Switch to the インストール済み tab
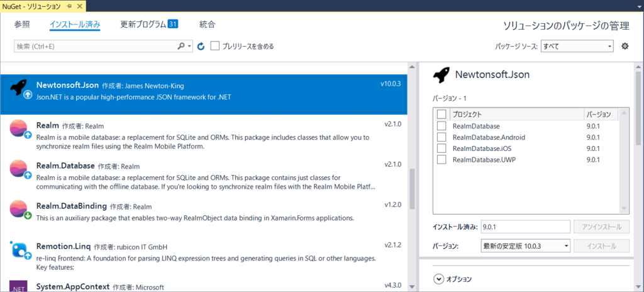644x292 pixels. pos(75,25)
